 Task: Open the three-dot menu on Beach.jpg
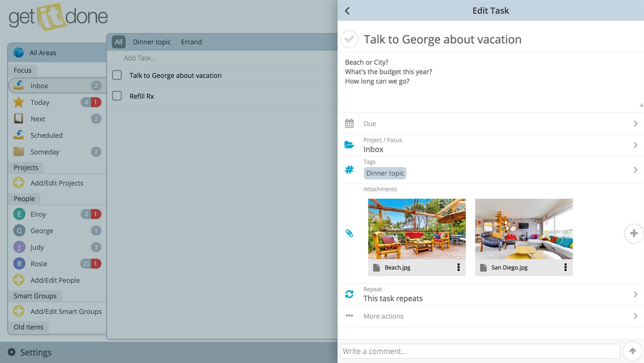(458, 267)
